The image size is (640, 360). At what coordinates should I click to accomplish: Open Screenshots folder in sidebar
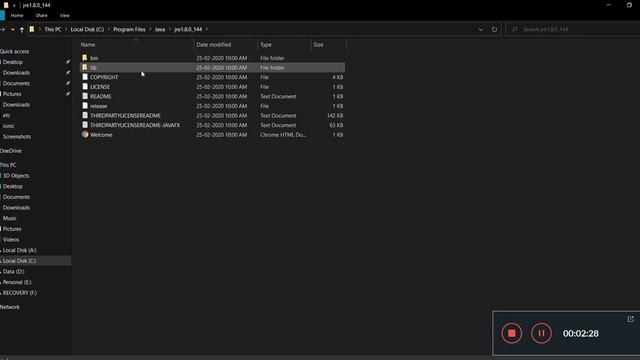17,137
